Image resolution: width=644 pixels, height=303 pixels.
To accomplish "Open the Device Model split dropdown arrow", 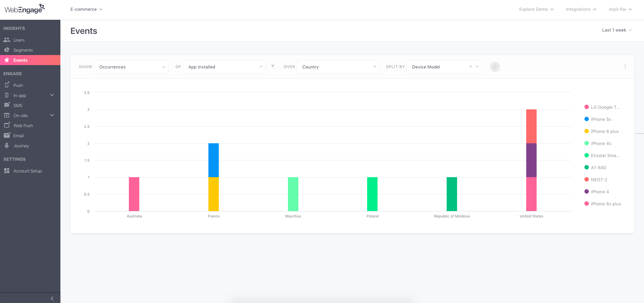I will pyautogui.click(x=477, y=66).
